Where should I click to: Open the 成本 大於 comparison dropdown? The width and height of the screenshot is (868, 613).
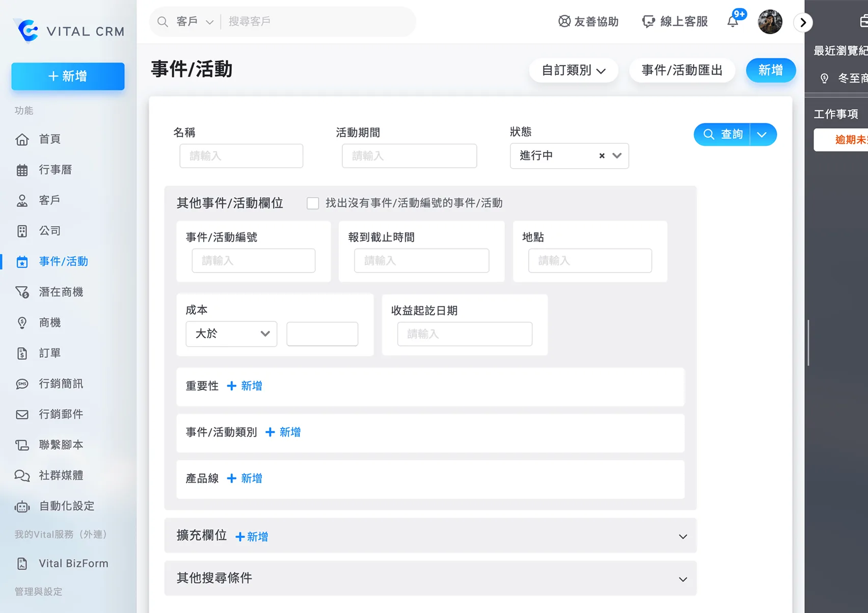click(231, 334)
